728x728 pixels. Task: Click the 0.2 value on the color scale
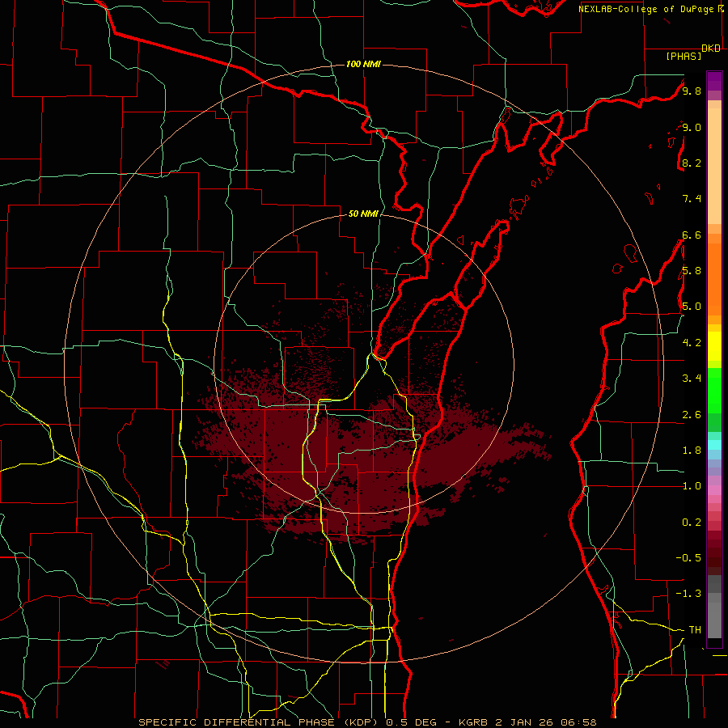[x=692, y=522]
